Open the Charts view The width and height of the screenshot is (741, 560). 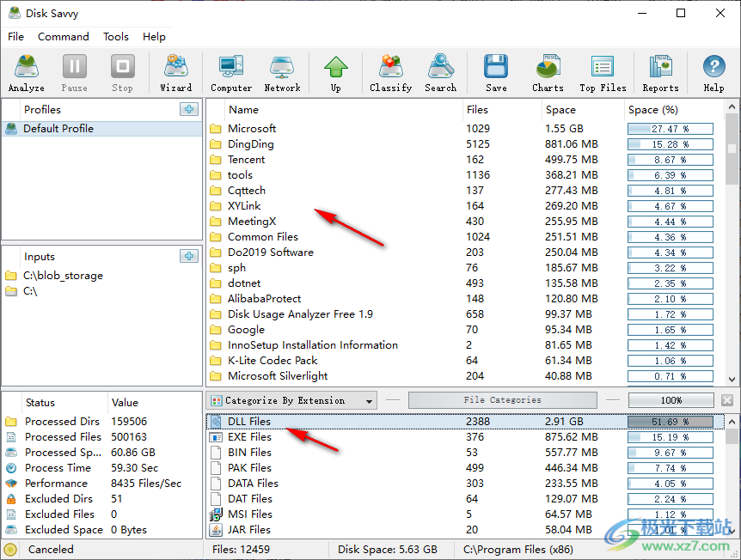(548, 73)
